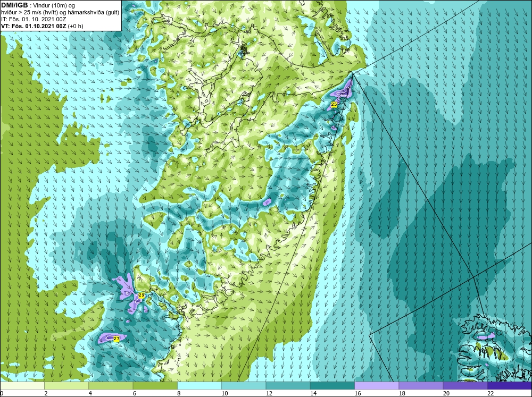Select the DMI/IGB title text
Image resolution: width=532 pixels, height=397 pixels.
(x=14, y=6)
